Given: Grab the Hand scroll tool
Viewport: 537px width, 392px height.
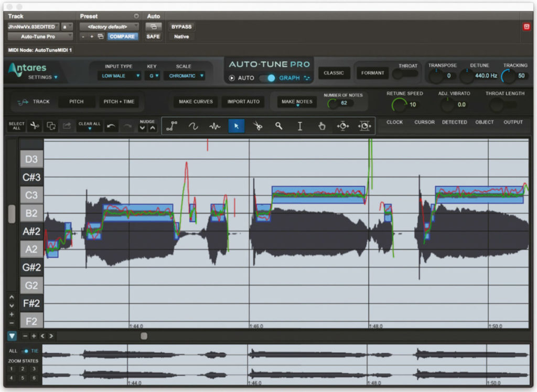Looking at the screenshot, I should (321, 126).
